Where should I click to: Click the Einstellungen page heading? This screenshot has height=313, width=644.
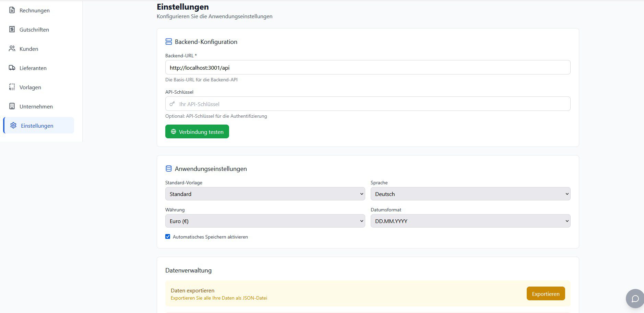pos(183,7)
